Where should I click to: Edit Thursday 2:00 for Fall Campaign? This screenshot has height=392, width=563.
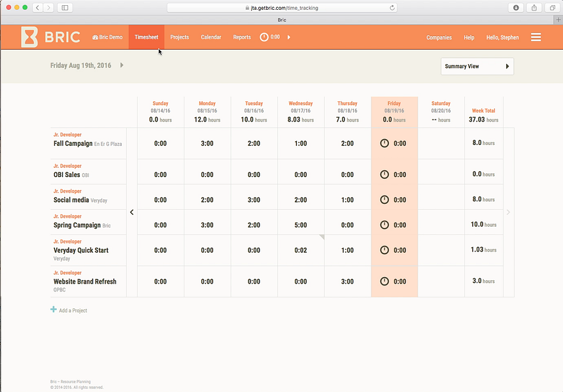pyautogui.click(x=347, y=144)
